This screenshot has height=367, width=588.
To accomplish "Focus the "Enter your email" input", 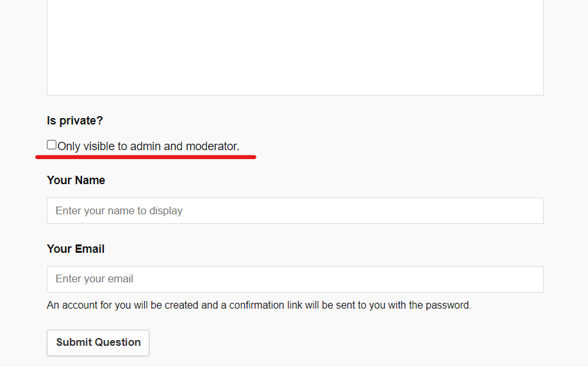I will click(295, 279).
